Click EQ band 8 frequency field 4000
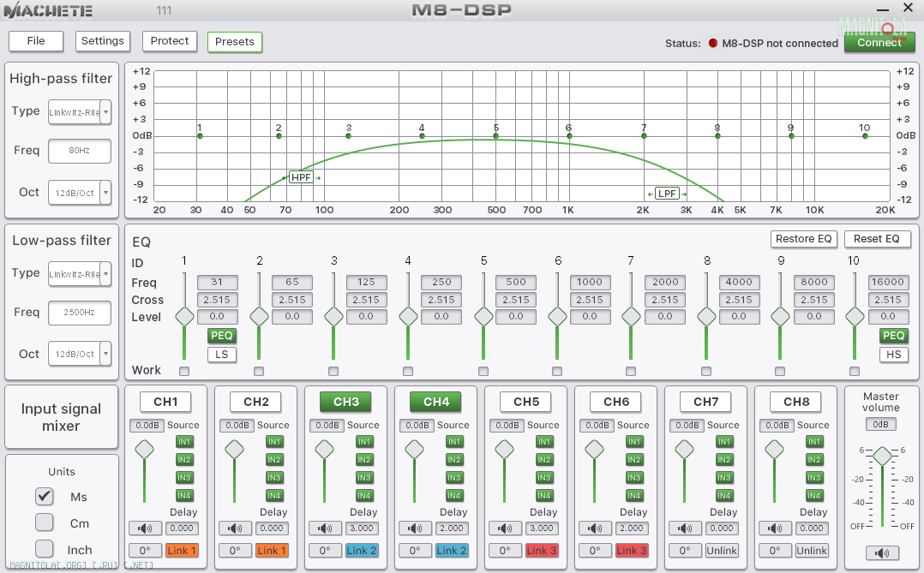Image resolution: width=924 pixels, height=573 pixels. pyautogui.click(x=739, y=282)
